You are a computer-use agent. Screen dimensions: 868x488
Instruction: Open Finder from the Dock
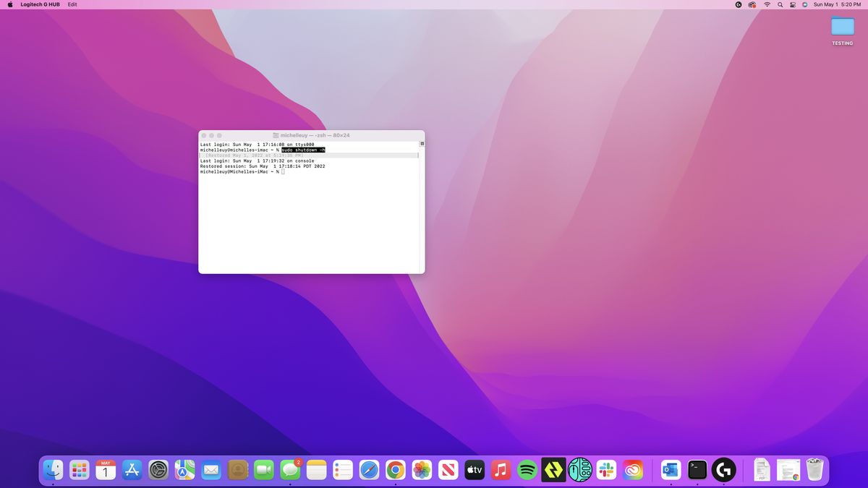coord(53,470)
